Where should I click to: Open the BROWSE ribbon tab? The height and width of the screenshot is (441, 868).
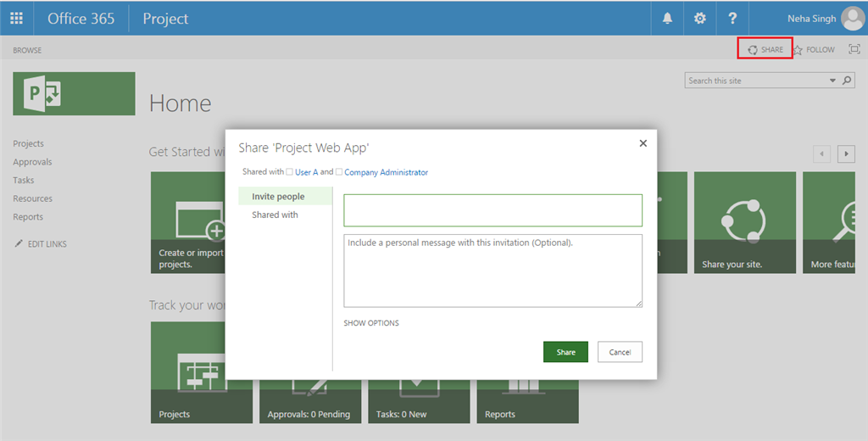(27, 50)
